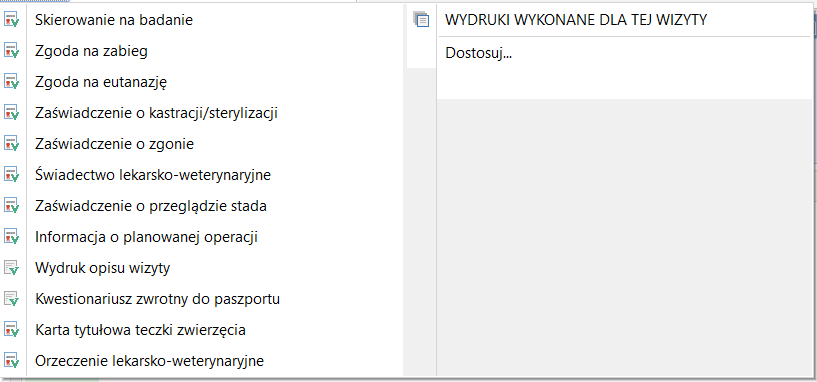Screen dimensions: 817x382
Task: Click the icon beside Karta tytułowa teczki zwierzęcia
Action: point(11,330)
